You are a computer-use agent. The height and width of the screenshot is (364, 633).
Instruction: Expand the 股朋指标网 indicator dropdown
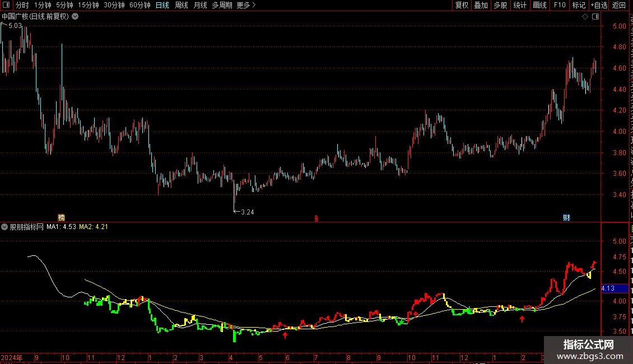pos(4,227)
